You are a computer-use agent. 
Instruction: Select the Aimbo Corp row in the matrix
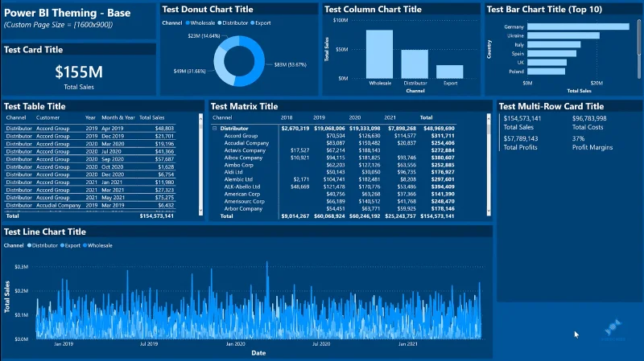238,165
